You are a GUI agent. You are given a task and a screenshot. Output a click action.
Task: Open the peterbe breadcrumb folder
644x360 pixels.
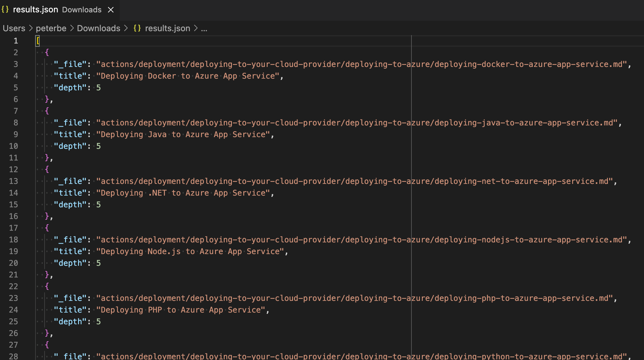pos(51,28)
